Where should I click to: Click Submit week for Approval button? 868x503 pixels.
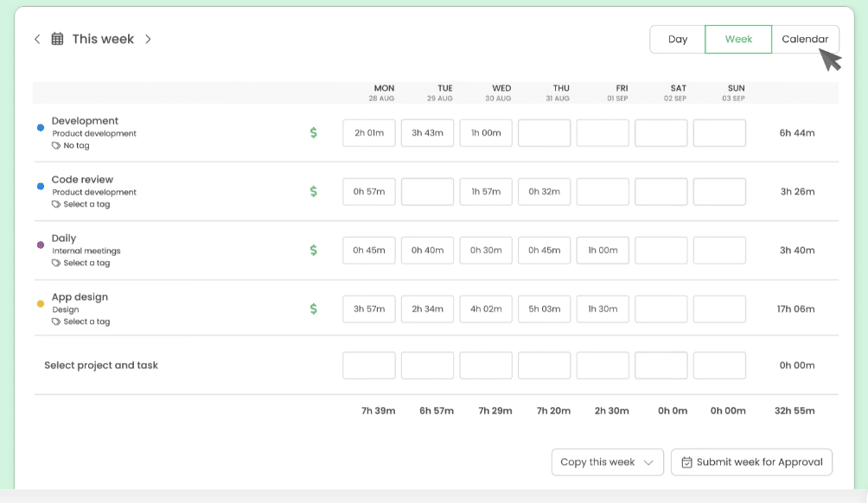(752, 462)
